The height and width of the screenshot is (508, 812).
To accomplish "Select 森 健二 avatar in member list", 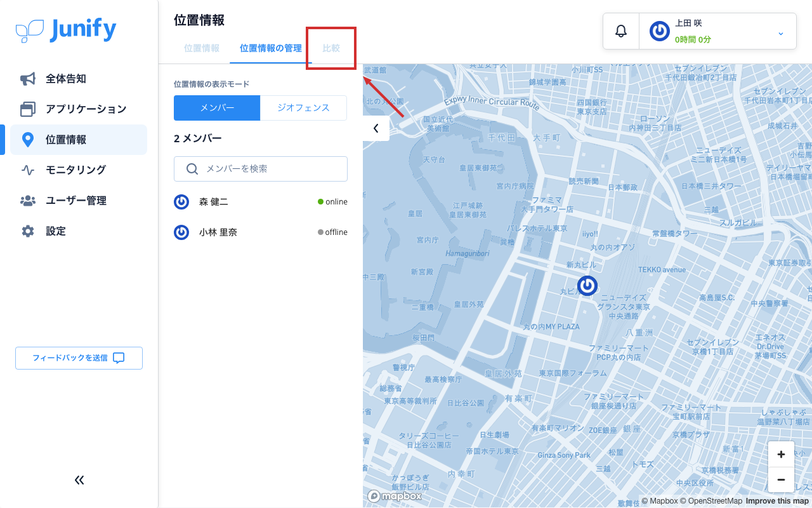I will click(181, 202).
